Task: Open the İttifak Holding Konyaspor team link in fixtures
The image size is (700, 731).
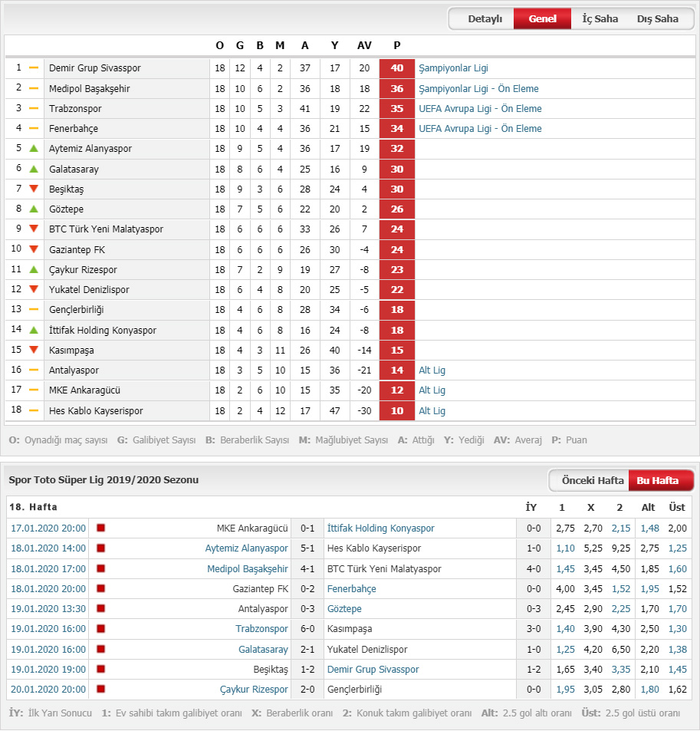Action: pyautogui.click(x=381, y=528)
